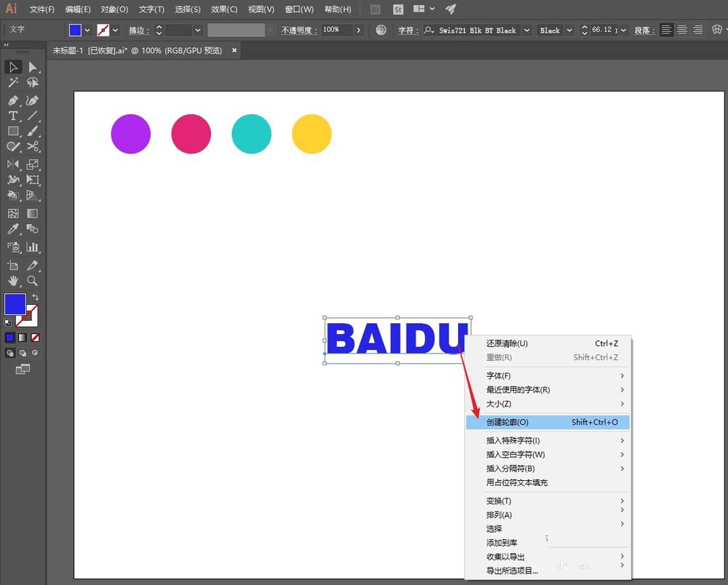Click the 字符 character label link
The image size is (728, 585).
click(x=408, y=31)
